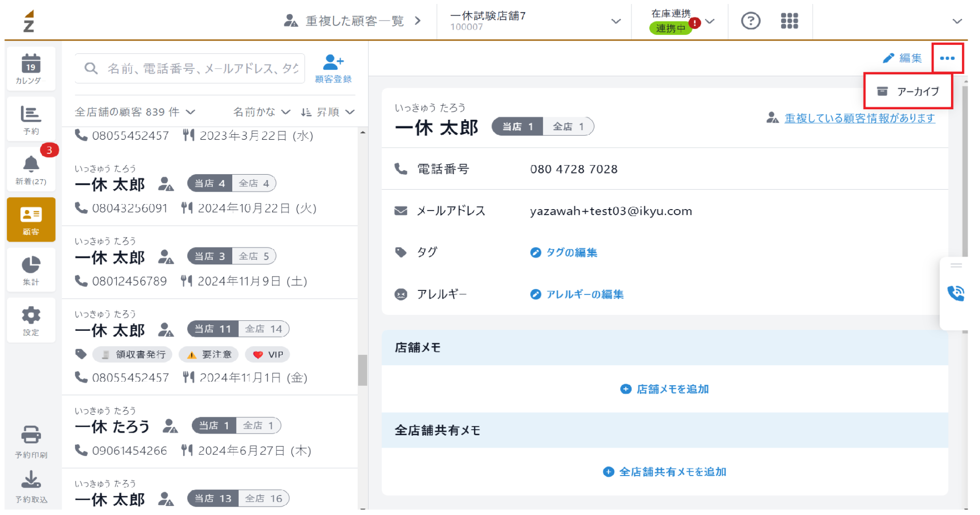Click the 連携中 green status badge
Screen dimensions: 980x515
point(670,28)
